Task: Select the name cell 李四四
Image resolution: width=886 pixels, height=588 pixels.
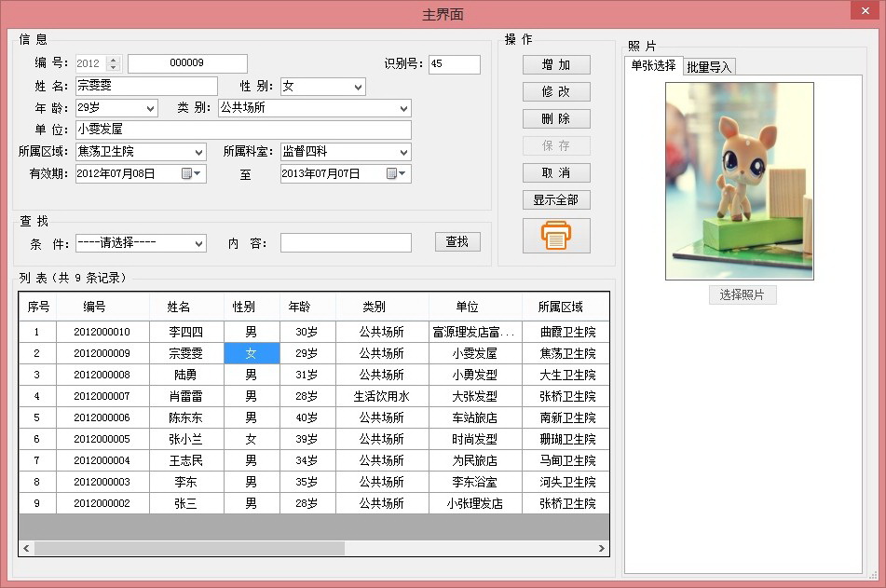Action: point(186,332)
